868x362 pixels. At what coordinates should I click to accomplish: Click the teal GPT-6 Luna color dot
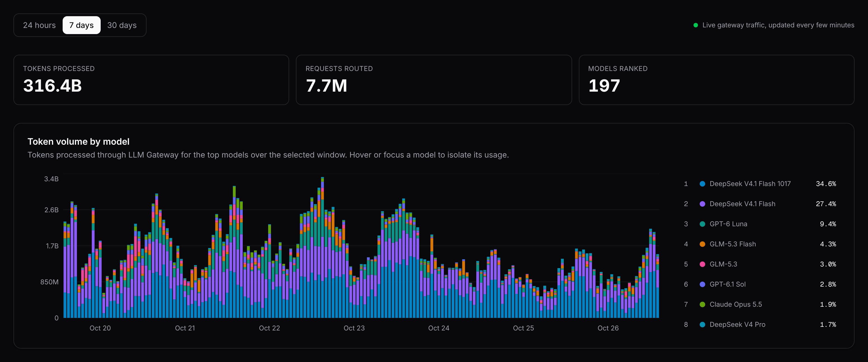pyautogui.click(x=702, y=224)
